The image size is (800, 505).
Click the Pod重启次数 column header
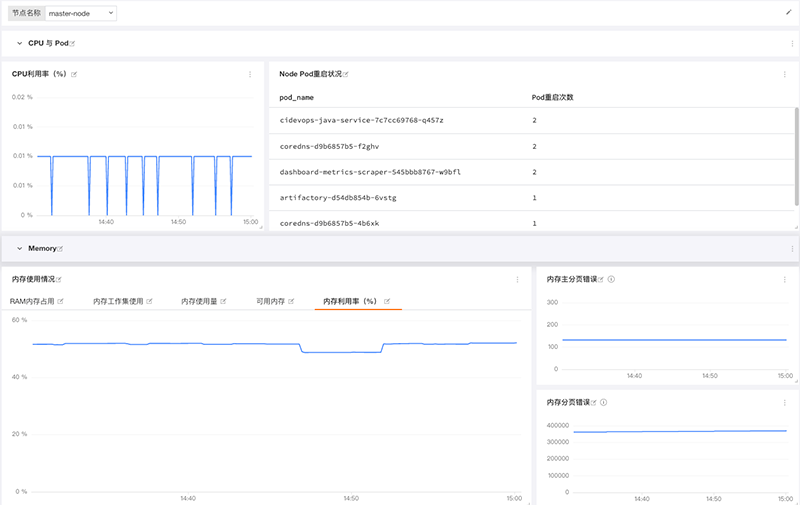coord(553,97)
